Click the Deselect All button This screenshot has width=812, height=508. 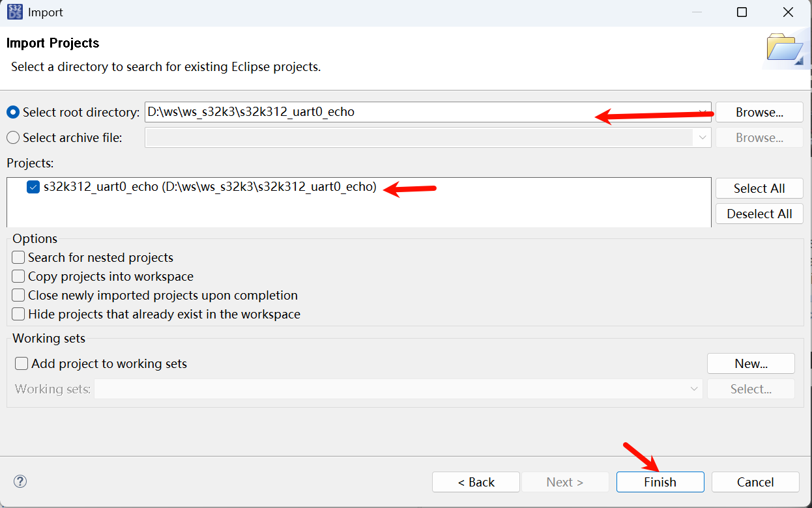pos(759,214)
